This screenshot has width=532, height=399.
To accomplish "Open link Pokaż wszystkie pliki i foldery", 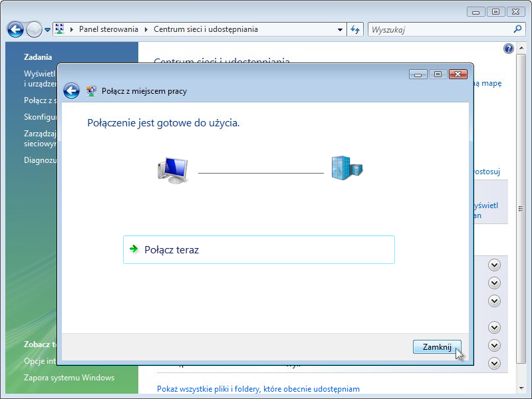I will point(258,388).
